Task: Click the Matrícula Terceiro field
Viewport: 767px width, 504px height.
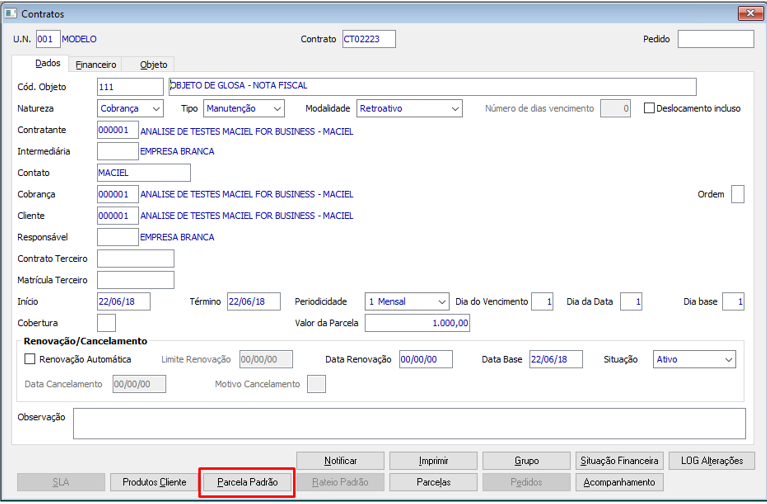Action: coord(135,280)
